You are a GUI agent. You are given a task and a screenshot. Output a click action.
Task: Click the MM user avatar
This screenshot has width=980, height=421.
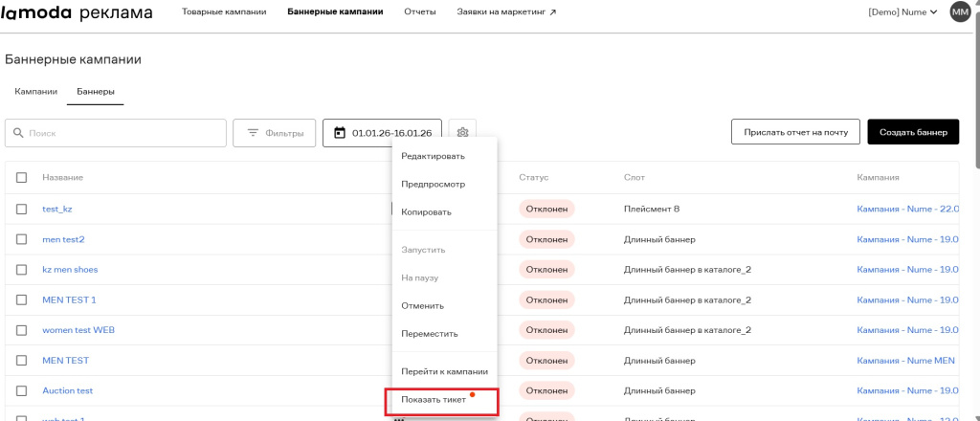pos(960,11)
